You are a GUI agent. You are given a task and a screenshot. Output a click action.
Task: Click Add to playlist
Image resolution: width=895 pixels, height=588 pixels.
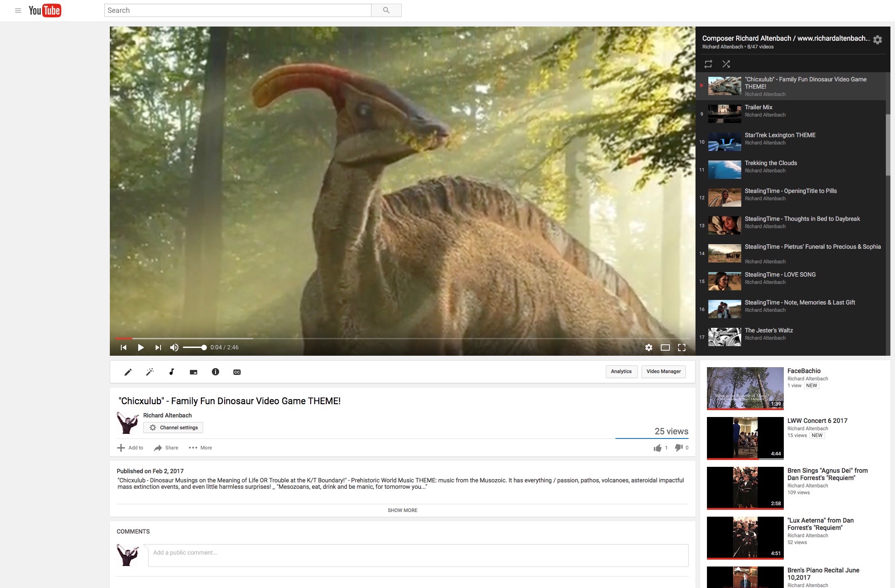click(x=130, y=448)
